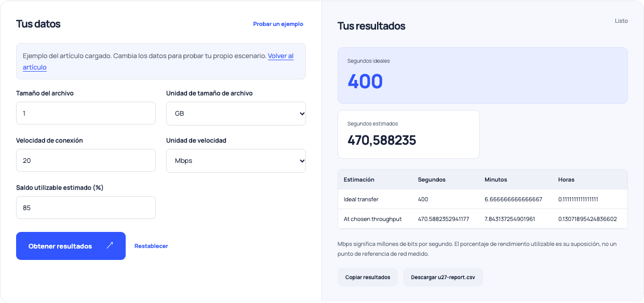Image resolution: width=644 pixels, height=303 pixels.
Task: Click the Restablecer link
Action: (151, 246)
